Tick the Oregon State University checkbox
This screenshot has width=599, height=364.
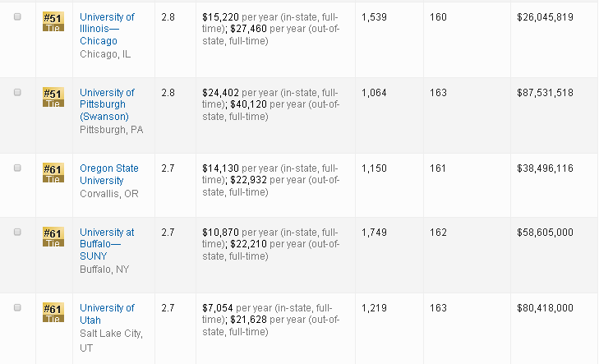[18, 168]
